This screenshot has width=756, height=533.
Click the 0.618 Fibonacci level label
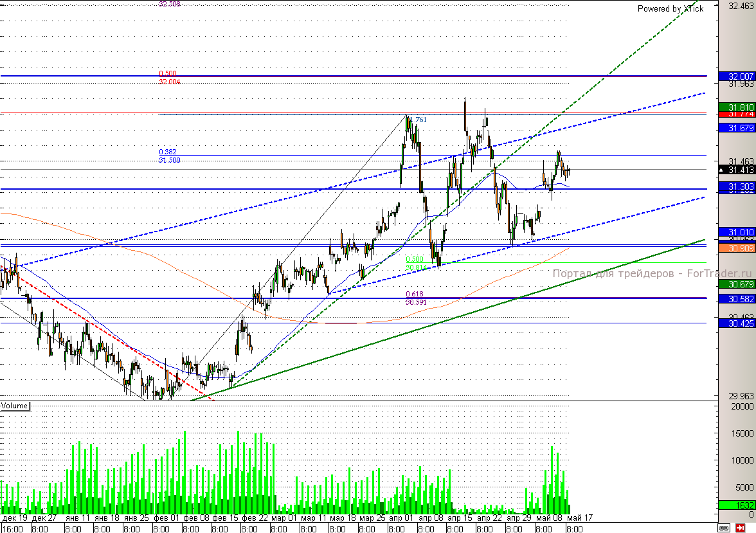coord(415,294)
